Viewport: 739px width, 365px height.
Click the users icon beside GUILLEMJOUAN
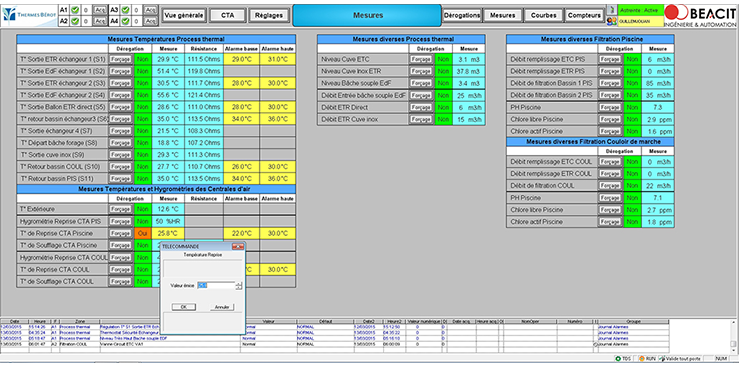(612, 21)
